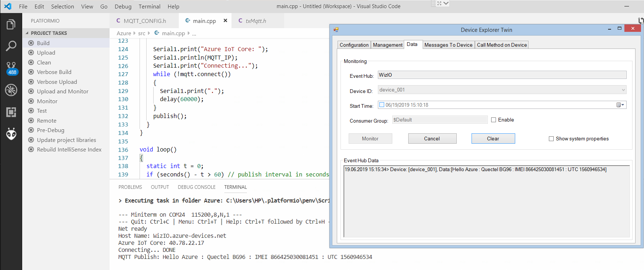Switch to Call Method on Device tab
Screen dimensions: 644x270
[502, 45]
